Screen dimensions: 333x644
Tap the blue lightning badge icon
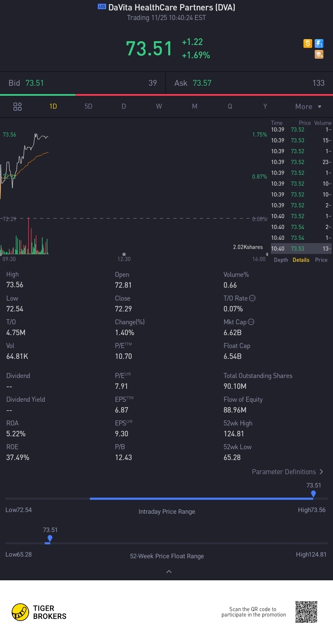click(319, 43)
